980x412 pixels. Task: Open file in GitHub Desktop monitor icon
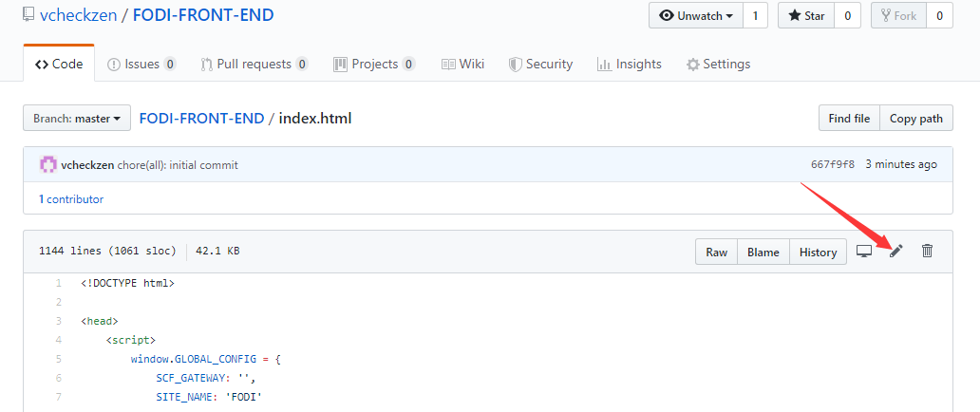point(864,252)
